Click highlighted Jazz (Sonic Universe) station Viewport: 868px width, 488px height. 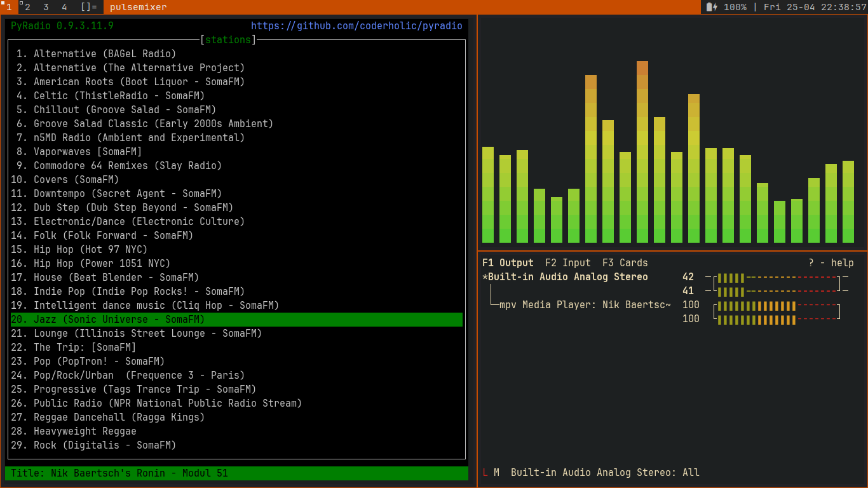[236, 320]
